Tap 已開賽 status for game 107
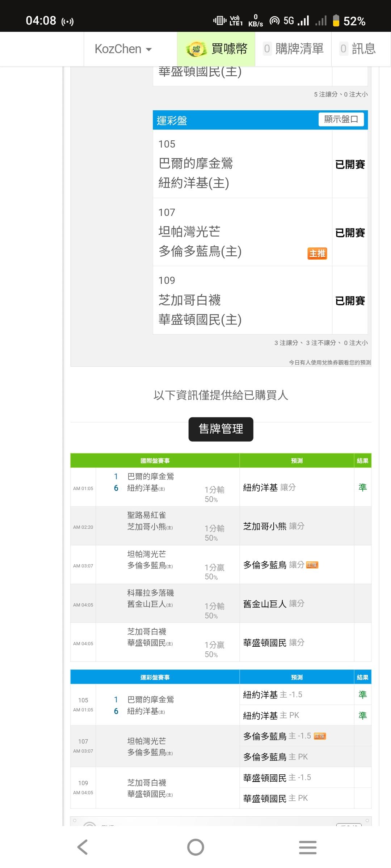 [350, 233]
